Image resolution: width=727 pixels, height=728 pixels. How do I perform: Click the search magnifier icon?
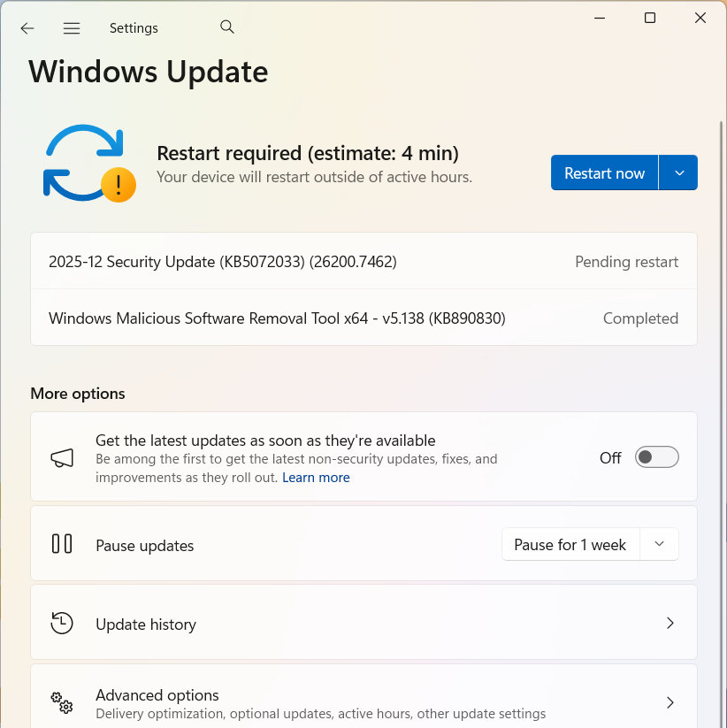227,27
